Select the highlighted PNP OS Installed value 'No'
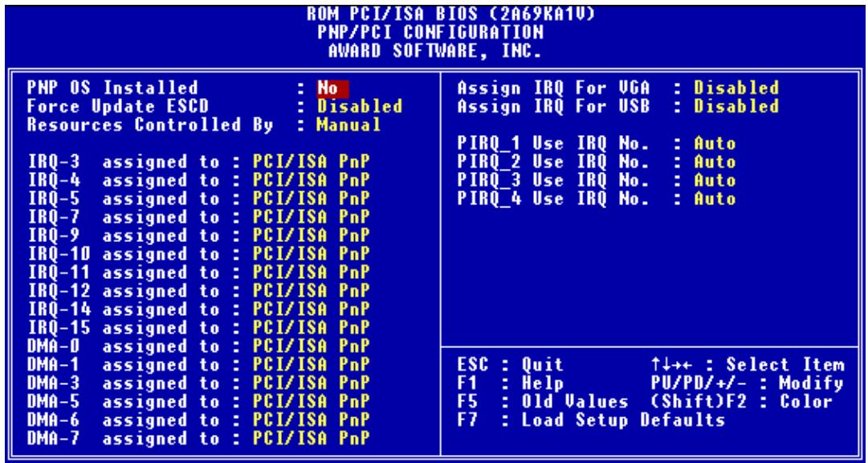 coord(332,88)
